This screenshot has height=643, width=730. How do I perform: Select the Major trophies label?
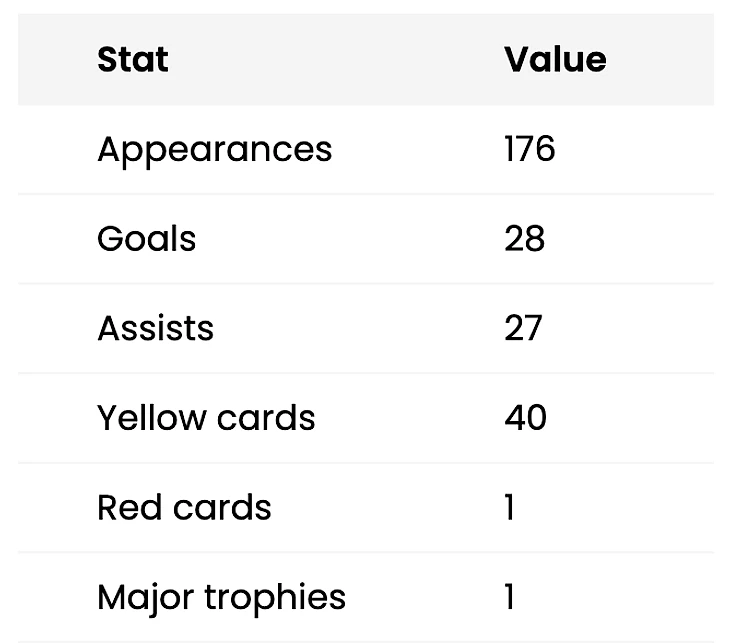click(x=222, y=598)
